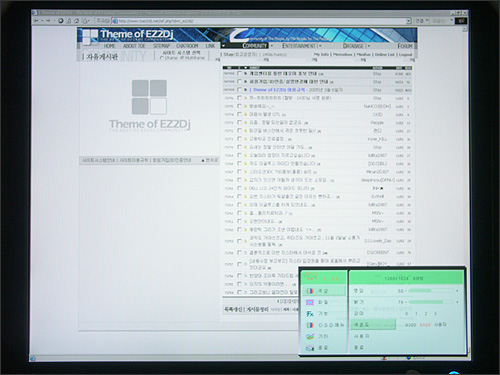The image size is (500, 375).
Task: Tick the checkbox in the 1X3D post row
Action: [x=239, y=114]
